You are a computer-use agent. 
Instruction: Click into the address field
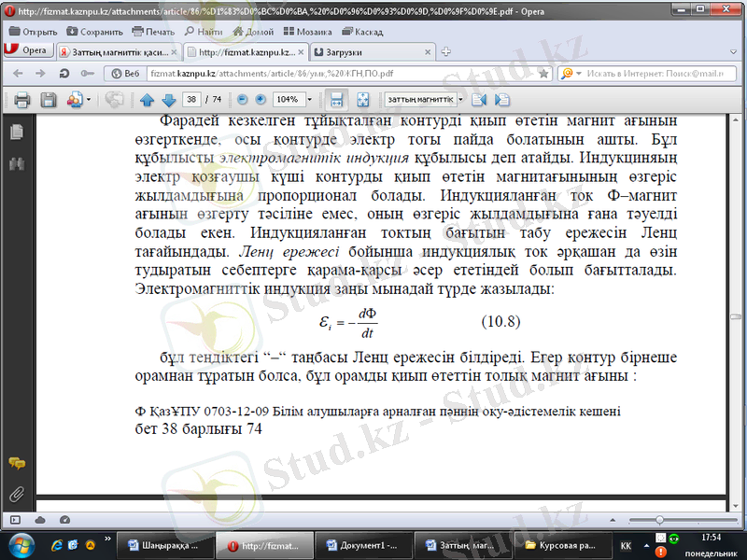click(x=342, y=74)
